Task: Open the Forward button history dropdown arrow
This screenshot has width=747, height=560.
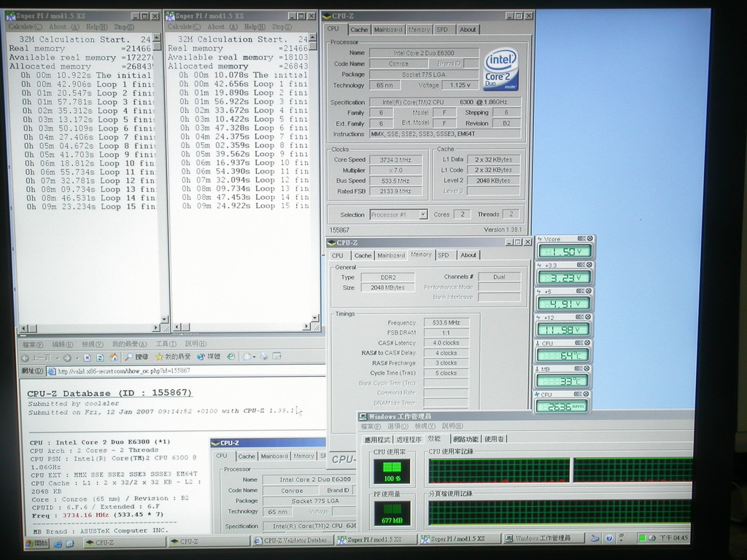Action: 77,358
